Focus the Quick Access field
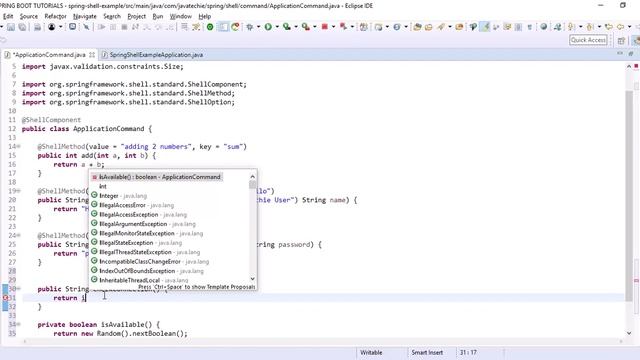The height and width of the screenshot is (360, 640). [588, 40]
